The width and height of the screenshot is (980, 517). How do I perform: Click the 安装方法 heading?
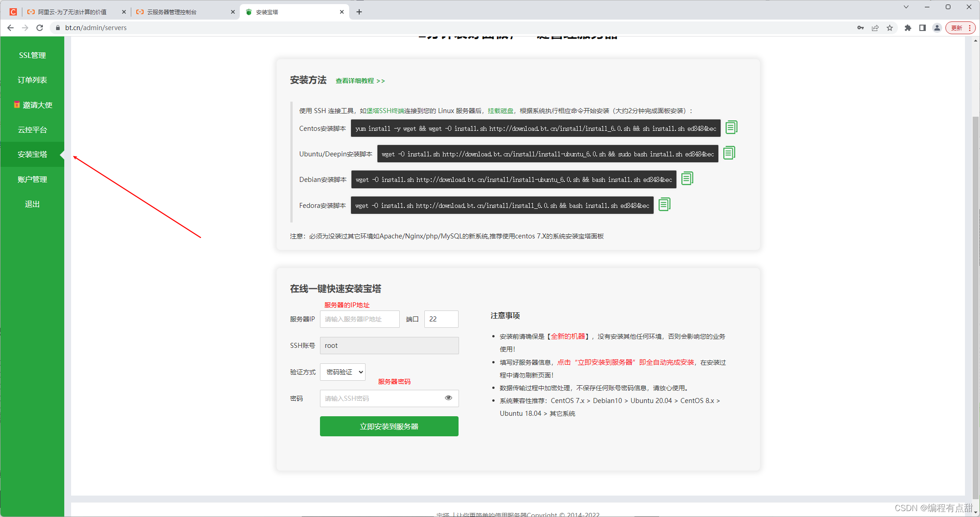pyautogui.click(x=308, y=80)
